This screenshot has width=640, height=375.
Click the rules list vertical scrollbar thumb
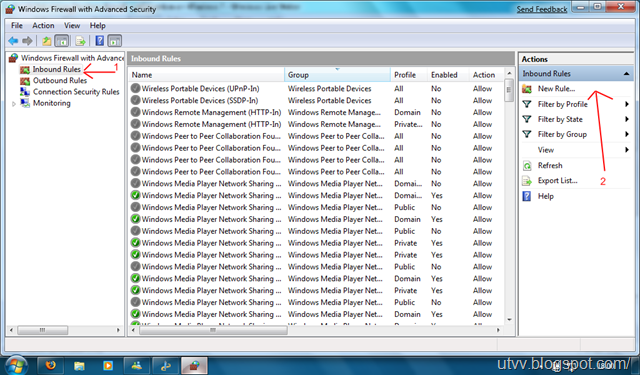click(509, 91)
